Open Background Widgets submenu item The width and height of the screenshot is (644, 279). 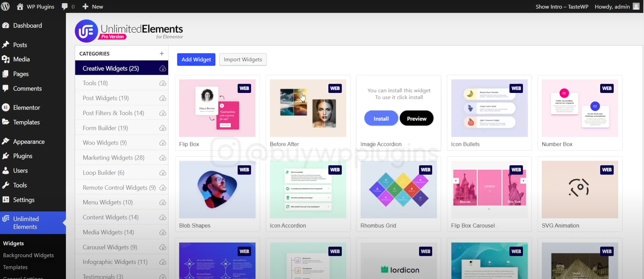click(x=29, y=255)
